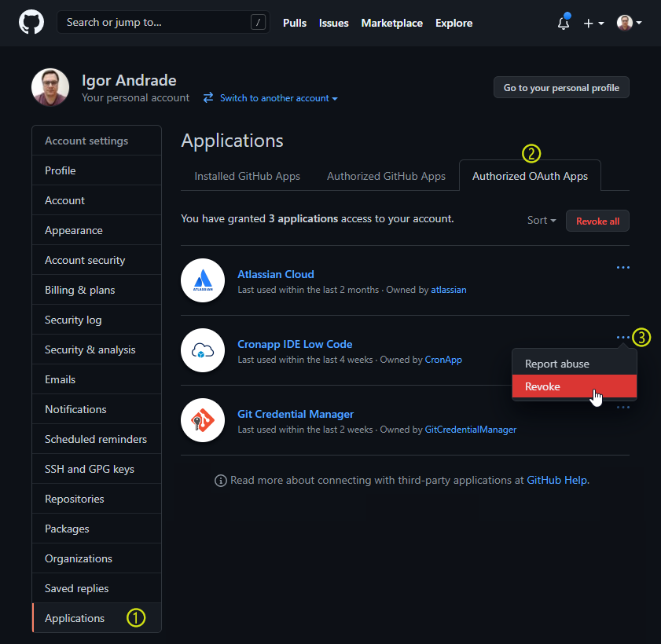The width and height of the screenshot is (661, 644).
Task: Choose Report abuse from the context menu
Action: [x=575, y=364]
